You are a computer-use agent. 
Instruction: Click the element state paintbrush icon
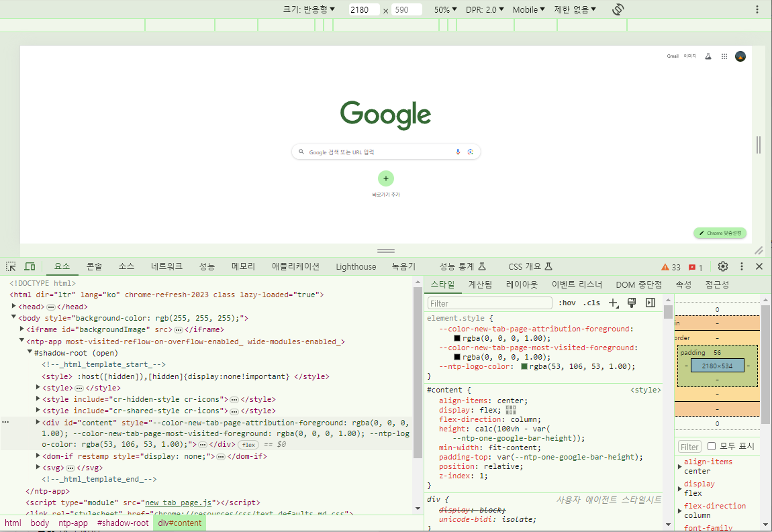point(632,303)
